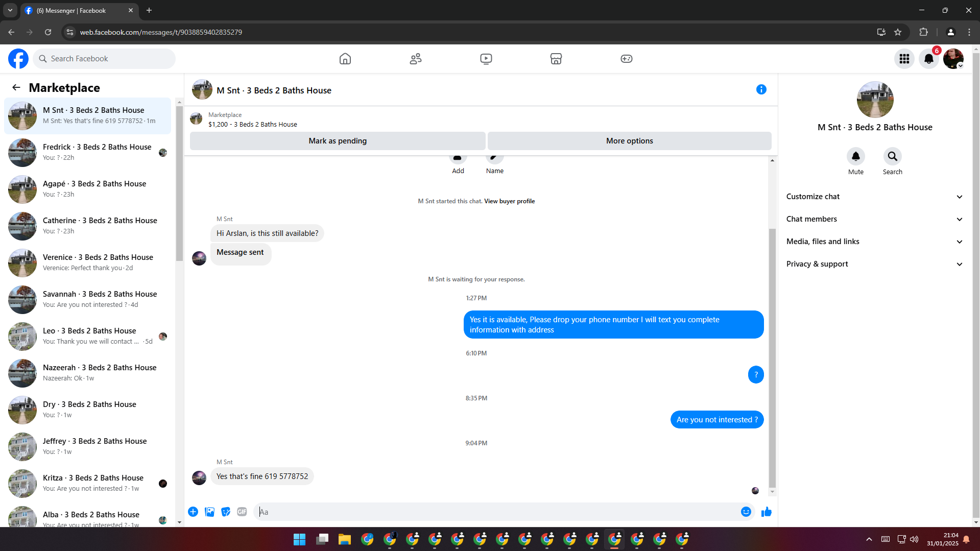Viewport: 980px width, 551px height.
Task: Click the 'Are you not interested ?' message bubble
Action: click(717, 420)
